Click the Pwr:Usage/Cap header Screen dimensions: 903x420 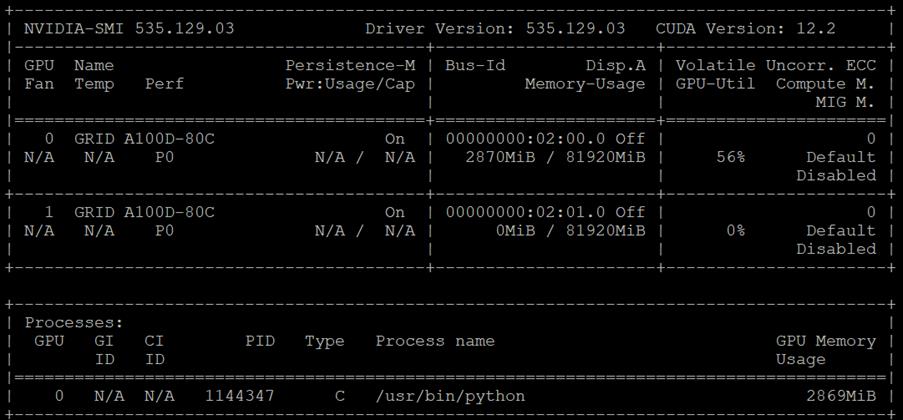[x=350, y=84]
